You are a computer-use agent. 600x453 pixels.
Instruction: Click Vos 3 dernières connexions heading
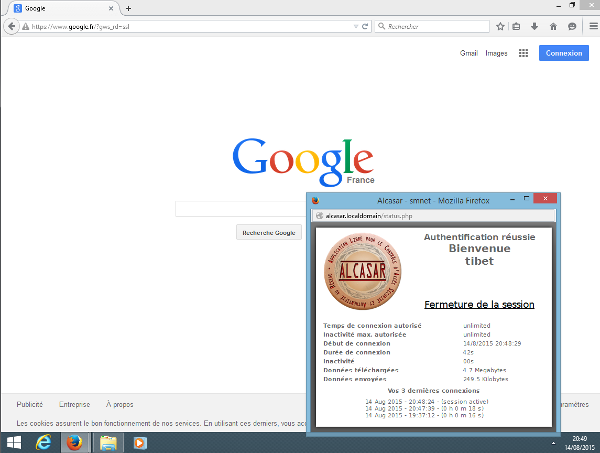click(x=433, y=391)
